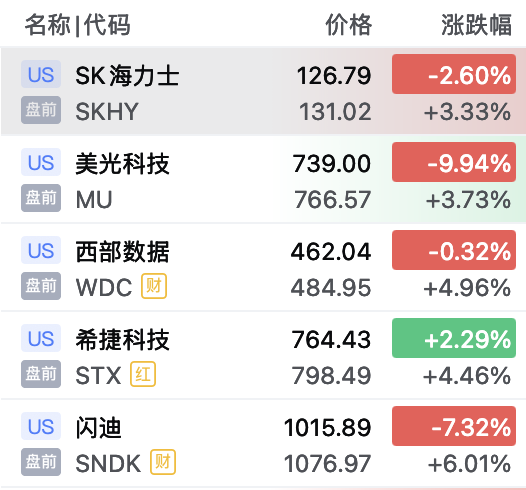Viewport: 526px width, 490px height.
Task: Click the 闪迪 price 1015.89
Action: 327,428
